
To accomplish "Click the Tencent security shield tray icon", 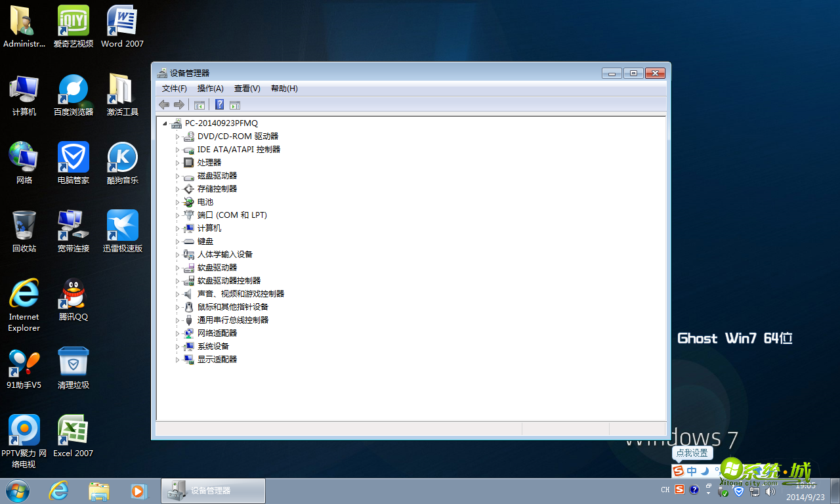I will click(x=738, y=491).
